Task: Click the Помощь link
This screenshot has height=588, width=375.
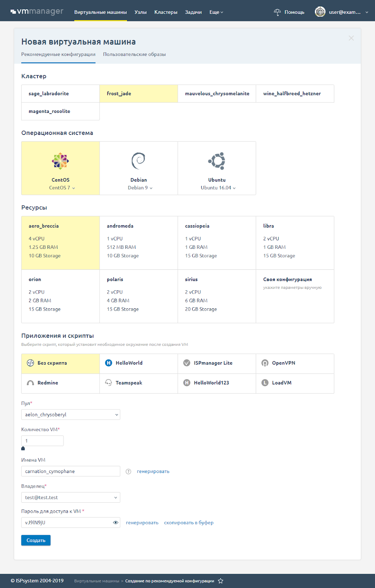Action: pyautogui.click(x=294, y=12)
